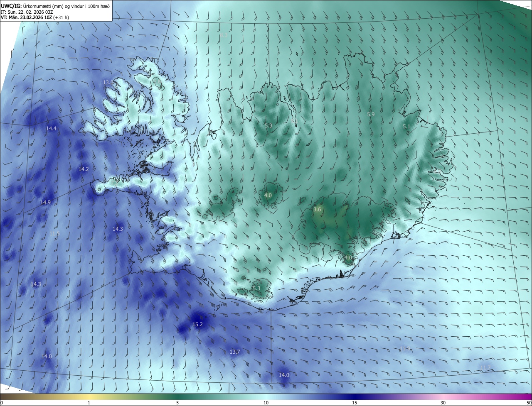The image size is (532, 406).
Task: Click the 11.7 value label
Action: pyautogui.click(x=485, y=367)
